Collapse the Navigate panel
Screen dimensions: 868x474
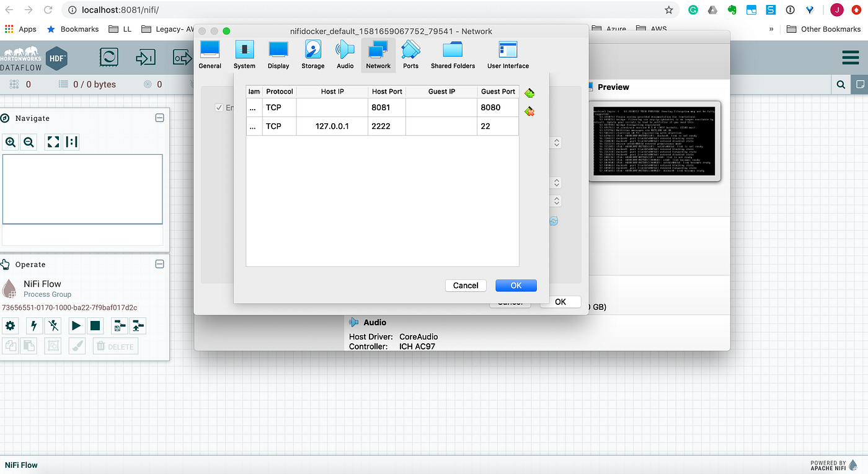point(159,118)
